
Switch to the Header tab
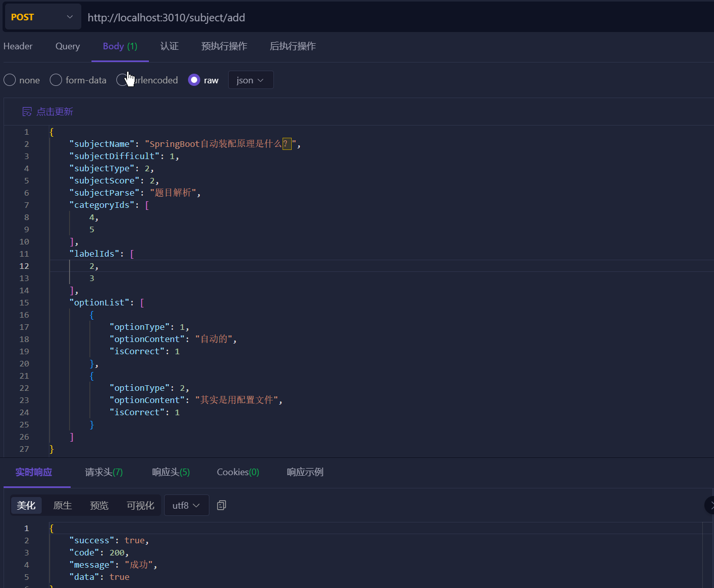[x=18, y=46]
